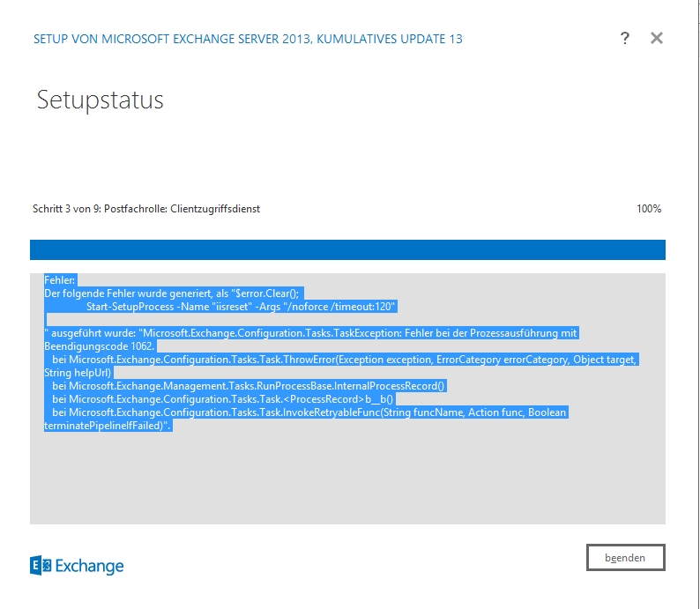Click the blue setup progress bar
Screen dimensions: 700x609
click(x=347, y=249)
